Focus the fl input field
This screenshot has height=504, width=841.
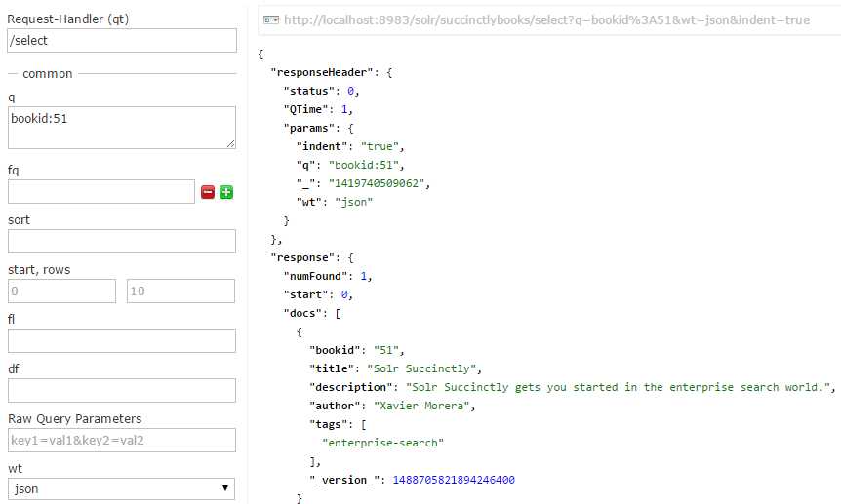point(122,341)
